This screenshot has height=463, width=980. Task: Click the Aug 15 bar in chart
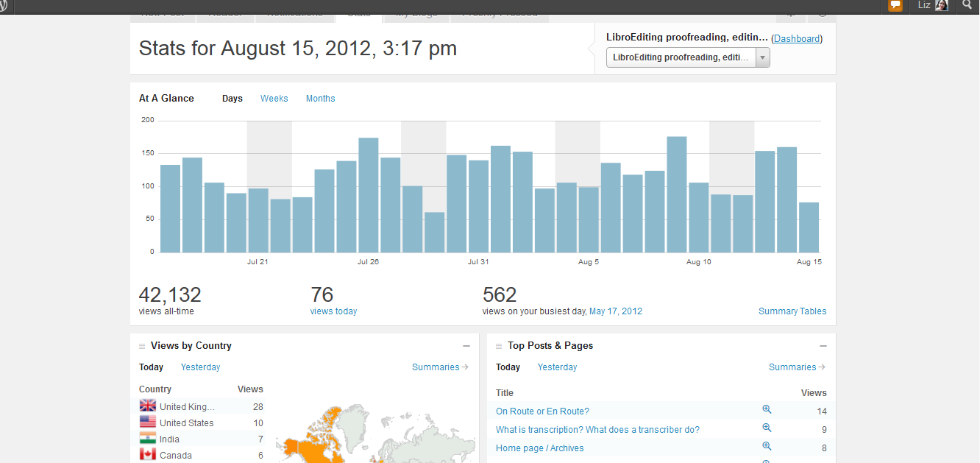click(809, 227)
